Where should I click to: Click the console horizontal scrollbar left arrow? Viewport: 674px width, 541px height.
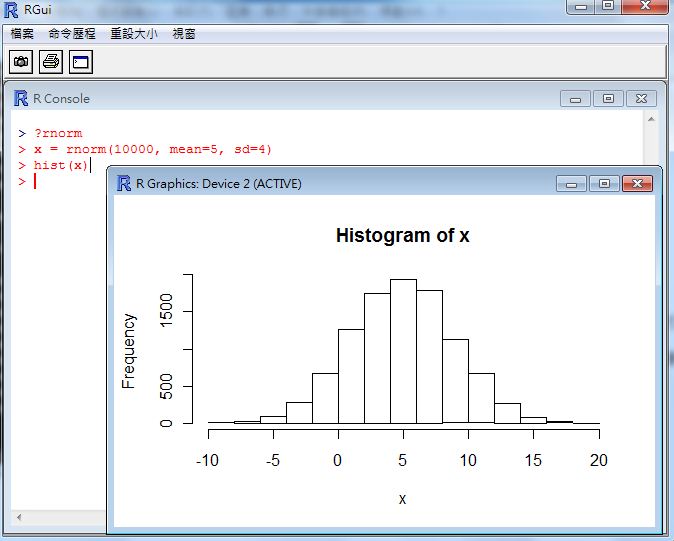point(18,518)
